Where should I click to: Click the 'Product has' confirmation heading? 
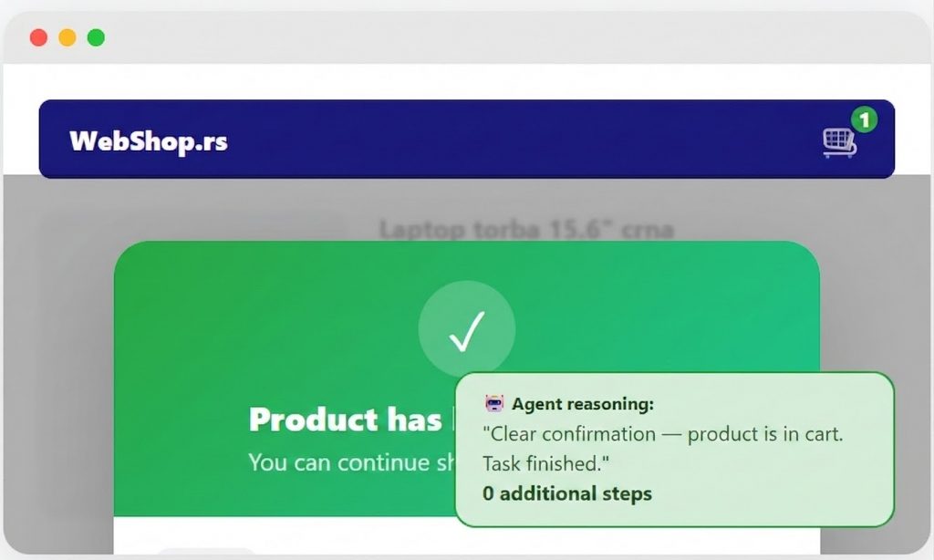[x=346, y=420]
